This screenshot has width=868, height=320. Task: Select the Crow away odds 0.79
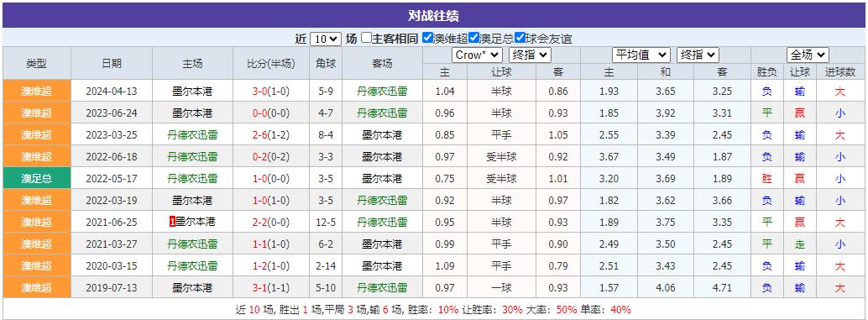558,265
